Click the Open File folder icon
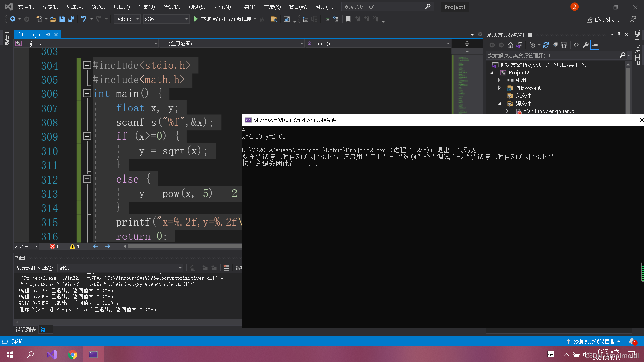 click(x=53, y=19)
